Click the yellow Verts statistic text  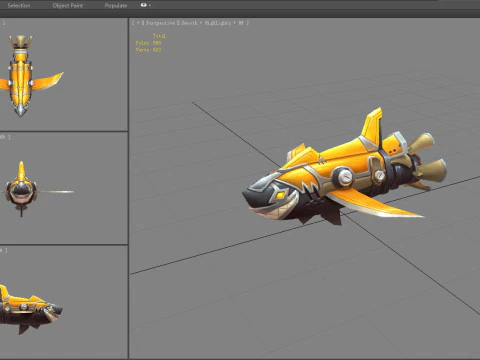click(x=148, y=50)
